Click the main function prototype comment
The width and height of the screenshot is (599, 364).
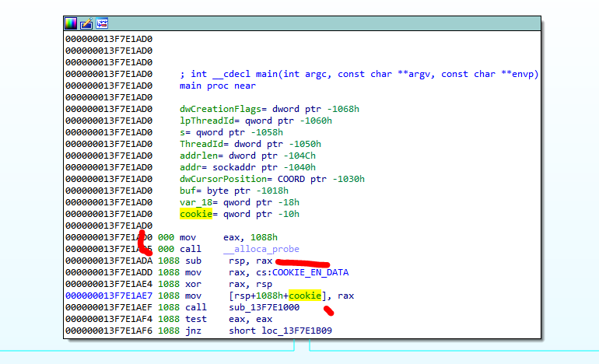pos(359,74)
